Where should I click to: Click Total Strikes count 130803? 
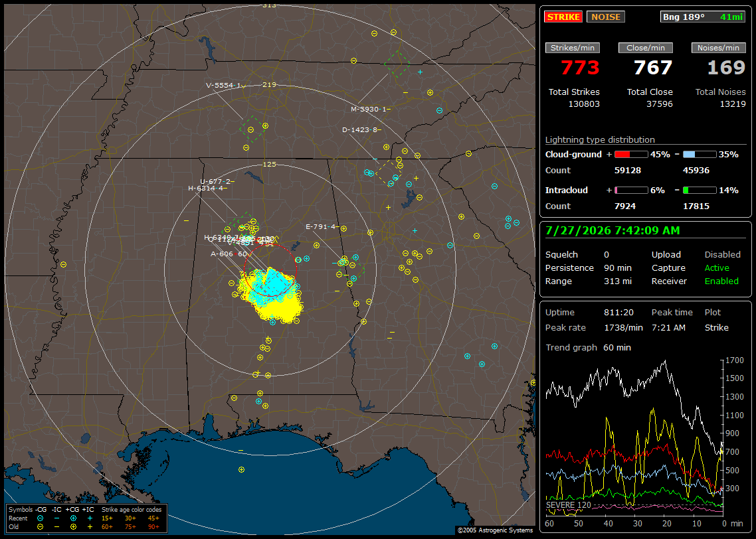584,104
